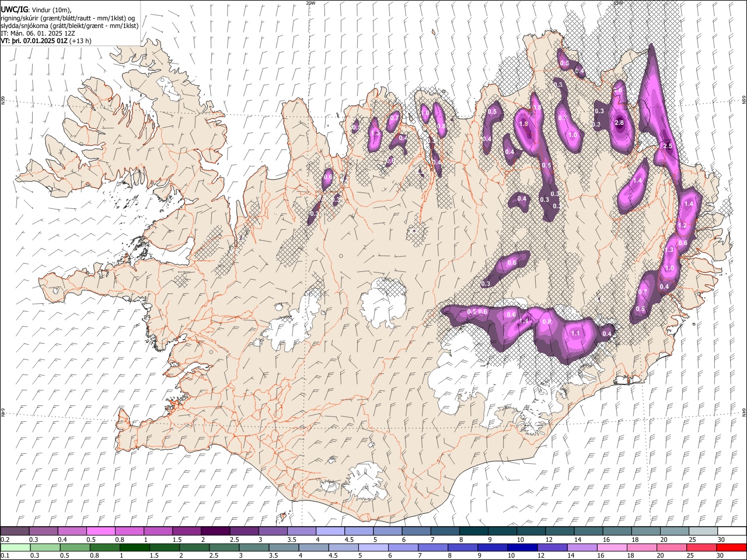Click the 'IT: Mán. 06. 01. 2025 12Z' line
This screenshot has width=747, height=560.
pyautogui.click(x=37, y=33)
